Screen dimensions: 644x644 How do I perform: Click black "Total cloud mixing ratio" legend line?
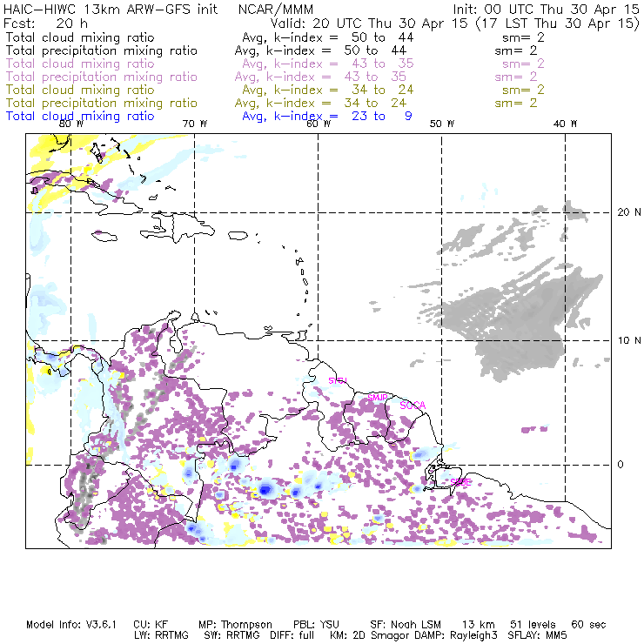point(80,37)
